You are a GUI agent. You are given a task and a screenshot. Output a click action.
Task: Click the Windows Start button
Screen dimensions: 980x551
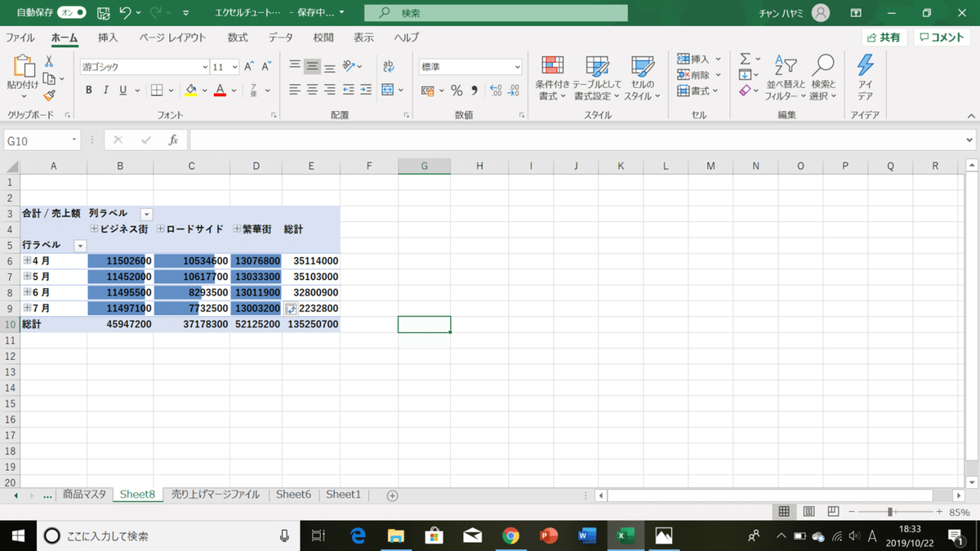click(x=17, y=535)
